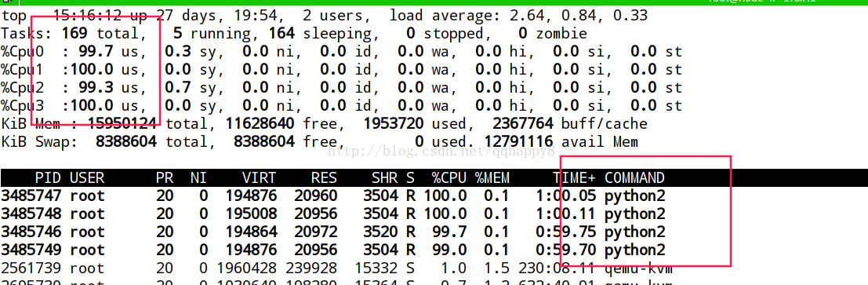Click the buff/cache value 2367764
The width and height of the screenshot is (868, 285).
tap(522, 123)
